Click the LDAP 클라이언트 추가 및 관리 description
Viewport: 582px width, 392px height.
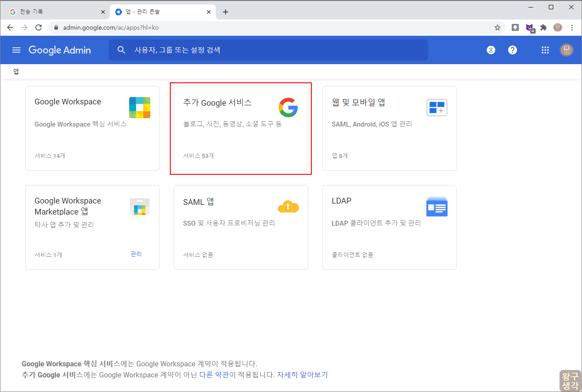[x=376, y=223]
